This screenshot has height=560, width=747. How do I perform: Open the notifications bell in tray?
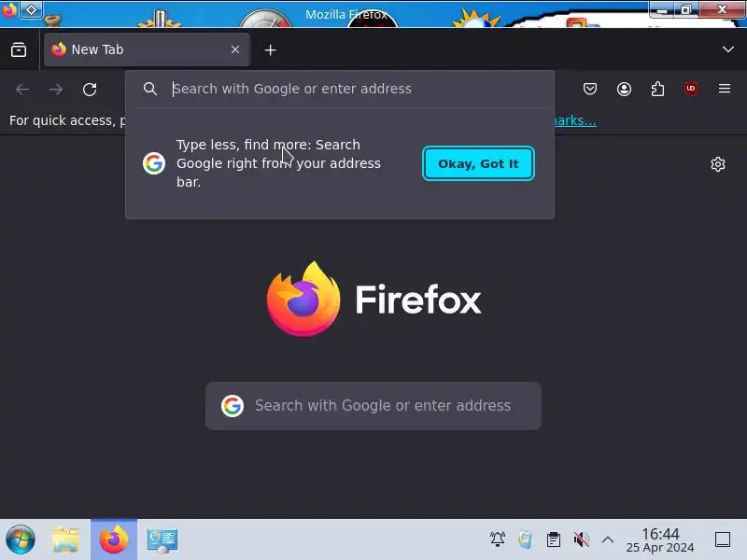[498, 539]
